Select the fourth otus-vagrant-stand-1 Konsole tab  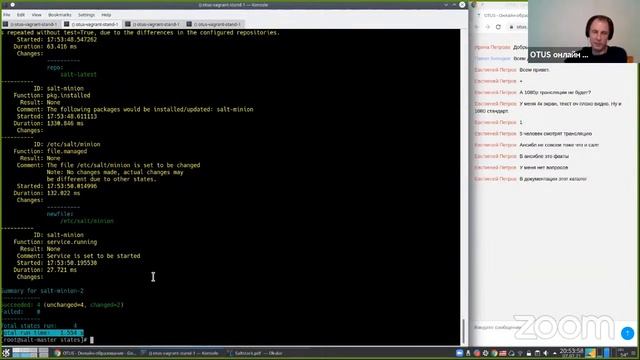pos(215,24)
